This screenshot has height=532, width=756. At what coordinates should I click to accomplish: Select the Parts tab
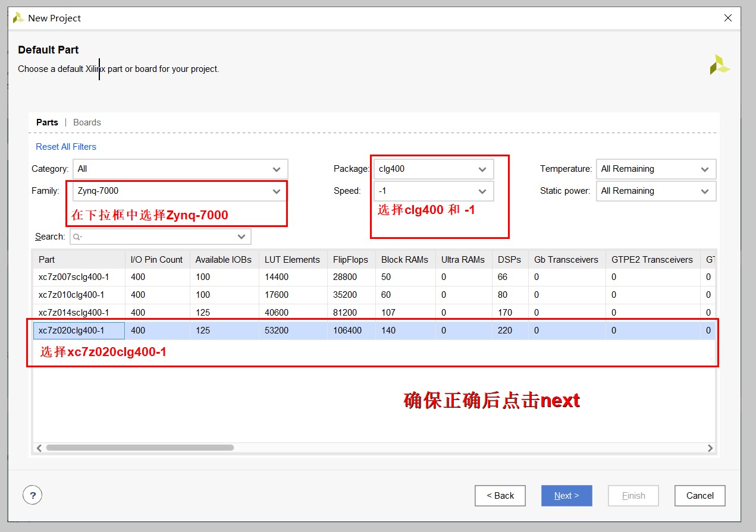[47, 122]
